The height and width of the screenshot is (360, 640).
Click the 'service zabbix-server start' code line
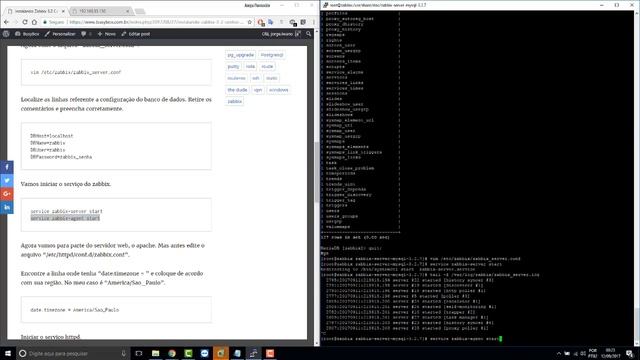[x=67, y=211]
